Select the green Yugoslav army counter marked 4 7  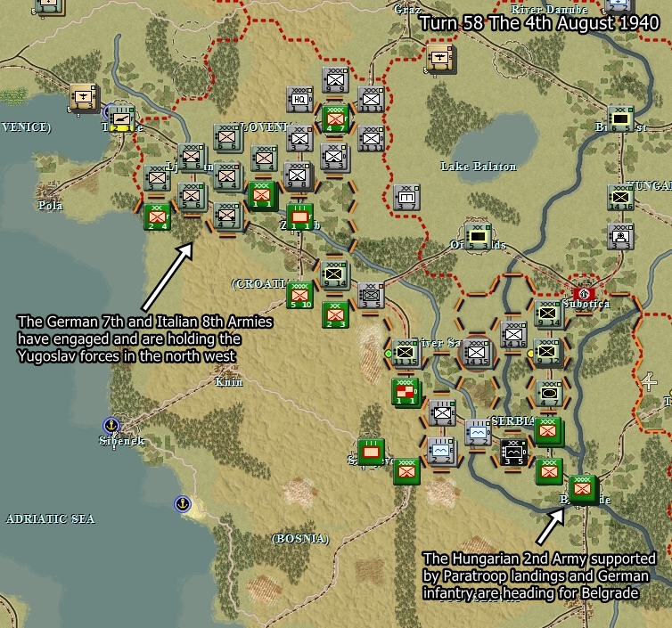(335, 118)
